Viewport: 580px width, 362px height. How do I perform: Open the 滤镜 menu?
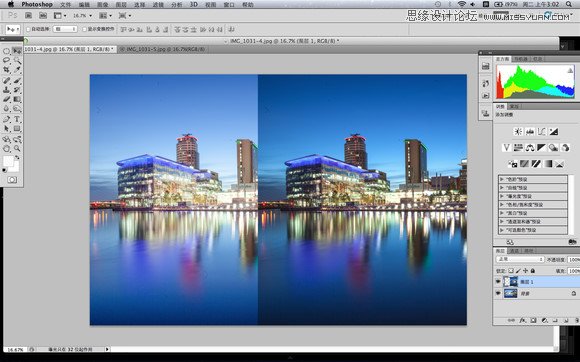coord(158,4)
